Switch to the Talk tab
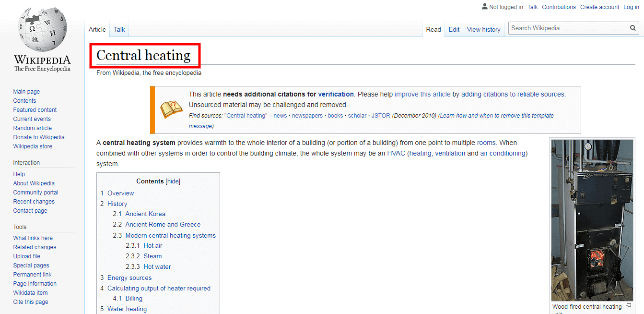Viewport: 644px width, 314px height. tap(119, 29)
